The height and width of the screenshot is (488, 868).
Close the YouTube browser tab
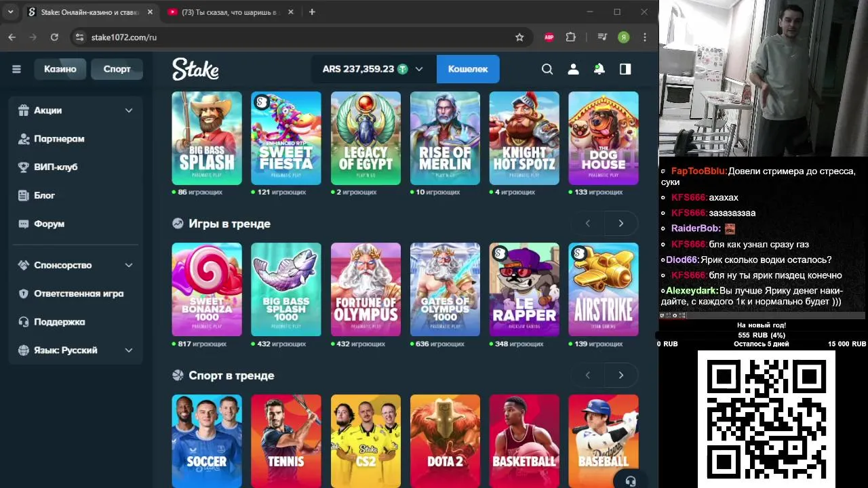[x=290, y=12]
